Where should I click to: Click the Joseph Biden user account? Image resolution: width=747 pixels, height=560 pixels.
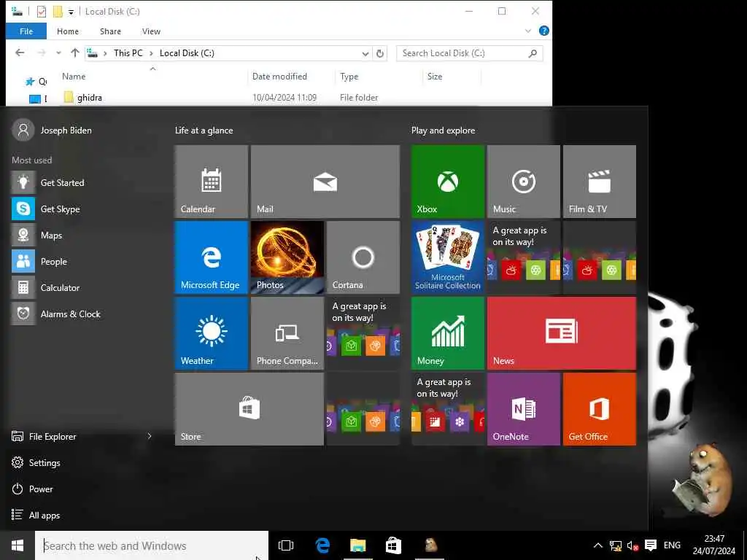click(53, 130)
